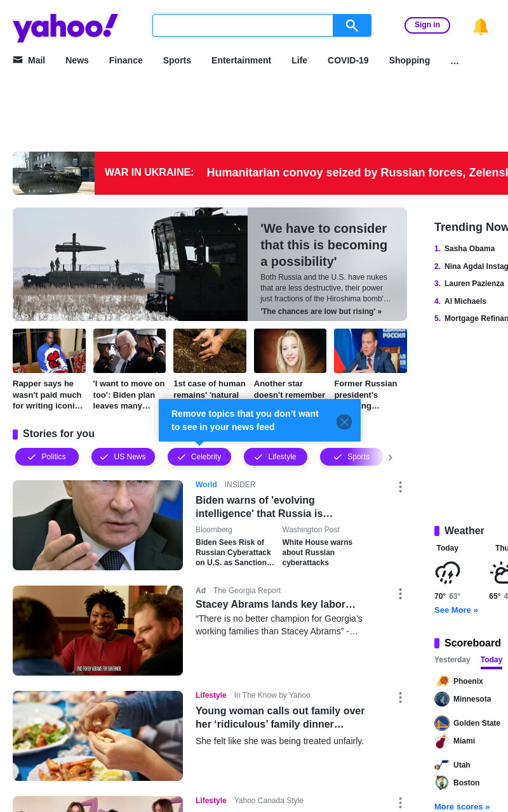Open options menu for Biden warns story
Screen dimensions: 508x812
point(400,487)
